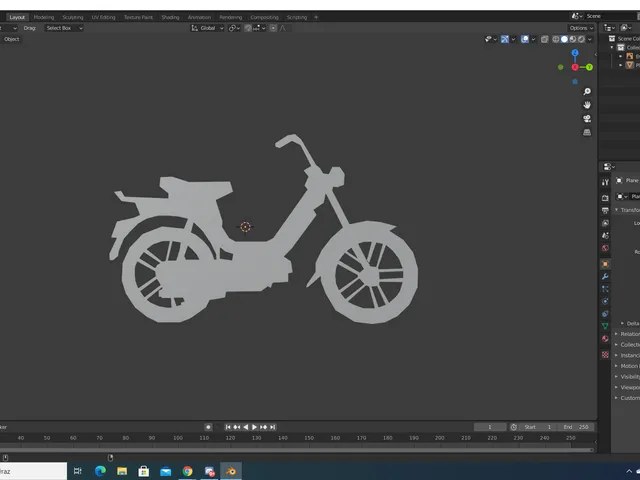Open the viewport shading options dropdown arrow

point(590,39)
